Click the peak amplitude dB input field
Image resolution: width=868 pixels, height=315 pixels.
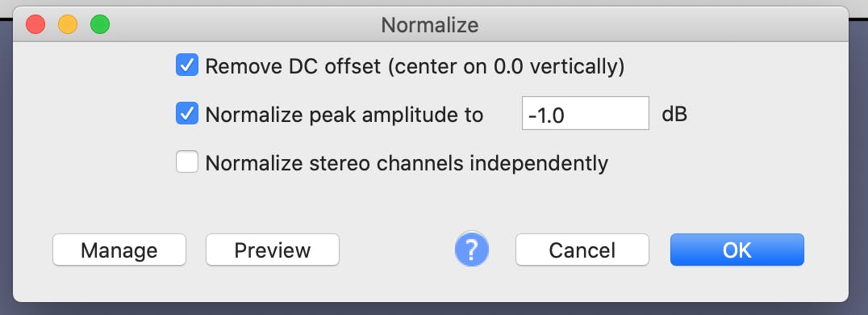[585, 113]
